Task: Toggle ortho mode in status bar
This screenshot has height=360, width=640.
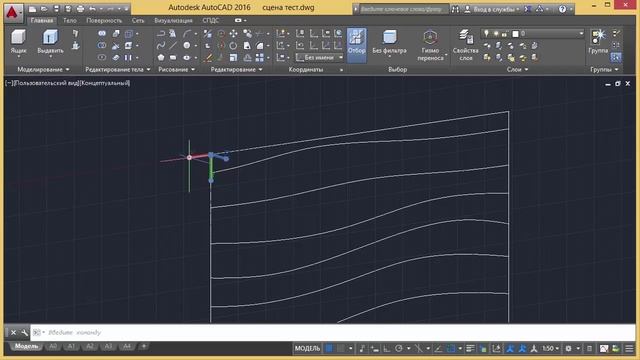Action: pos(387,349)
